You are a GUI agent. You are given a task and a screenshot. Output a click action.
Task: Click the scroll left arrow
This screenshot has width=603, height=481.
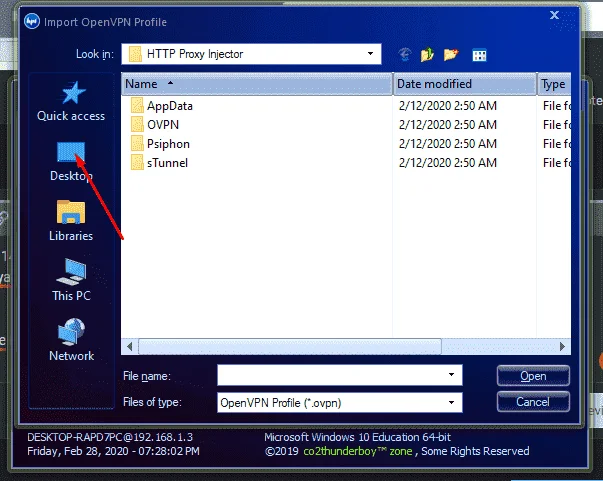(130, 346)
